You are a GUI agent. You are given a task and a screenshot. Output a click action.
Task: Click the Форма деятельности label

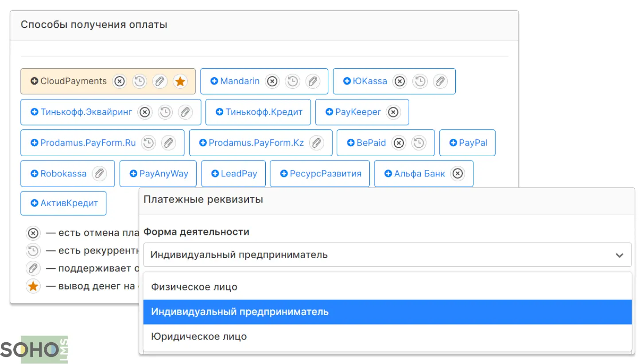[x=196, y=232]
